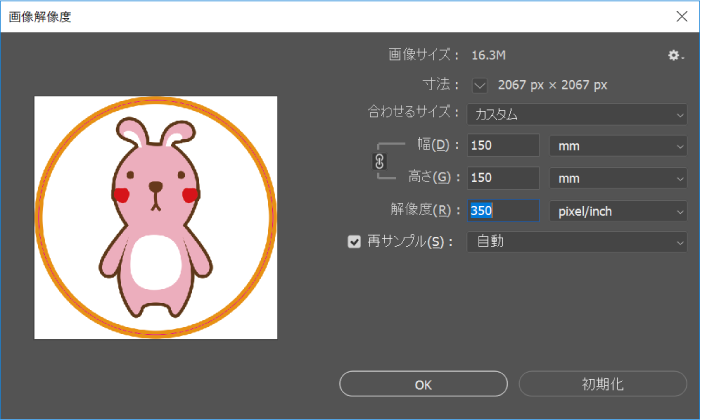Open the pixel/inch resolution unit dropdown
The width and height of the screenshot is (701, 420).
(618, 211)
